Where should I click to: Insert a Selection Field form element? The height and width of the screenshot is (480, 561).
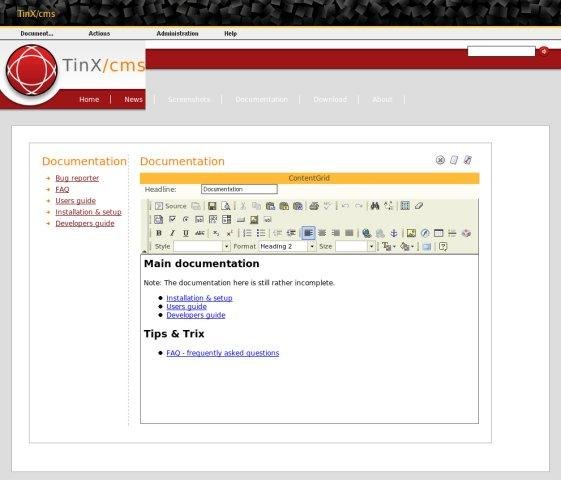coord(226,219)
